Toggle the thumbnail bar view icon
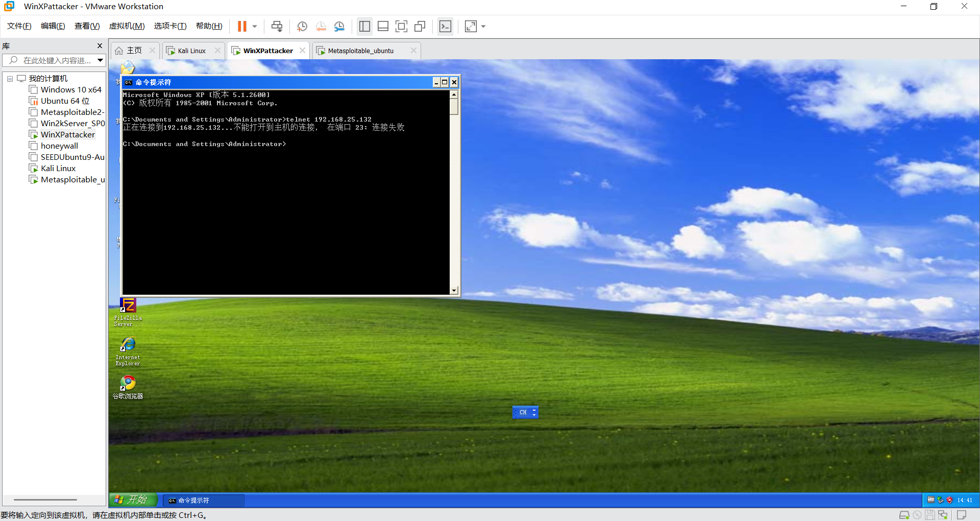The width and height of the screenshot is (980, 521). 383,26
